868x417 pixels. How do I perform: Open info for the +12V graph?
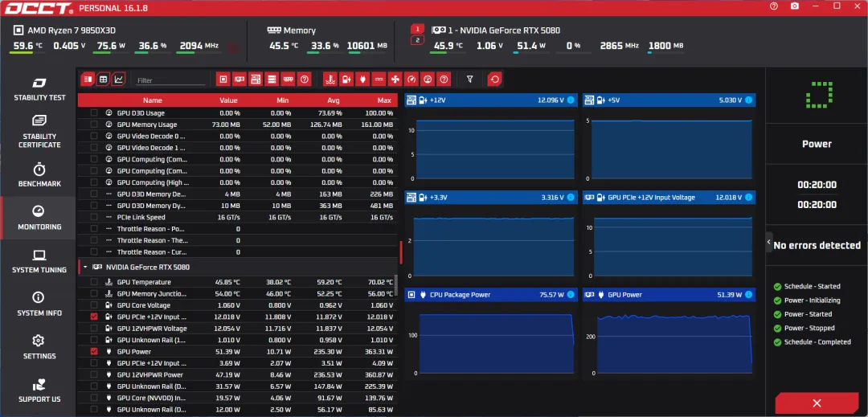coord(571,100)
